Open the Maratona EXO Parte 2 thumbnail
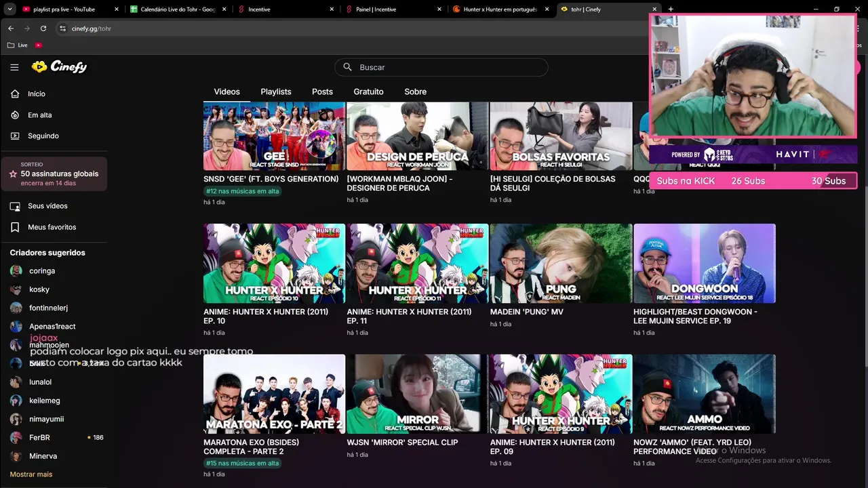The width and height of the screenshot is (868, 488). 274,394
